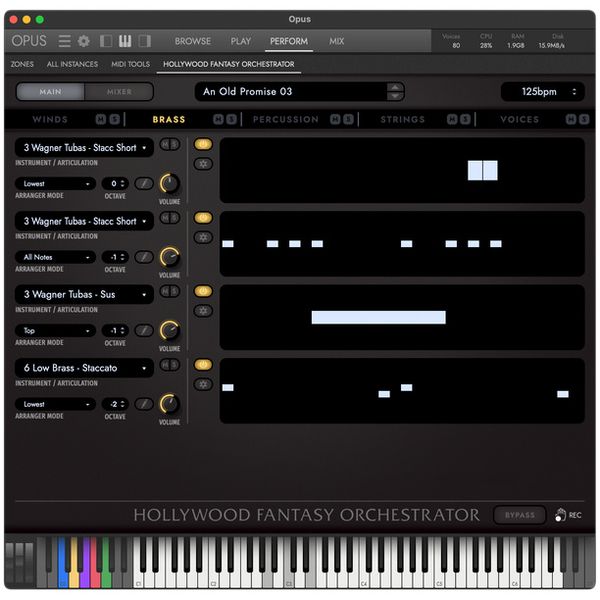Click the blue key on the keyboard
600x600 pixels.
(62, 562)
